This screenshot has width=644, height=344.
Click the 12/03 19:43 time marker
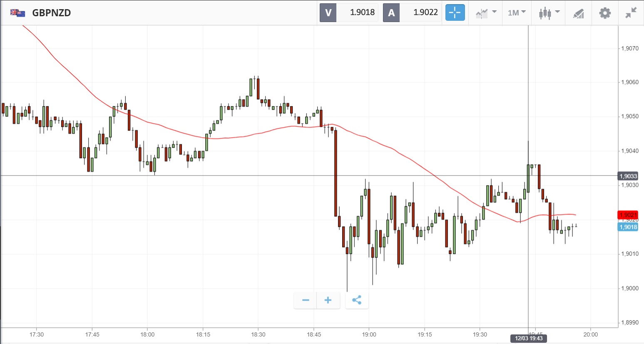[529, 338]
